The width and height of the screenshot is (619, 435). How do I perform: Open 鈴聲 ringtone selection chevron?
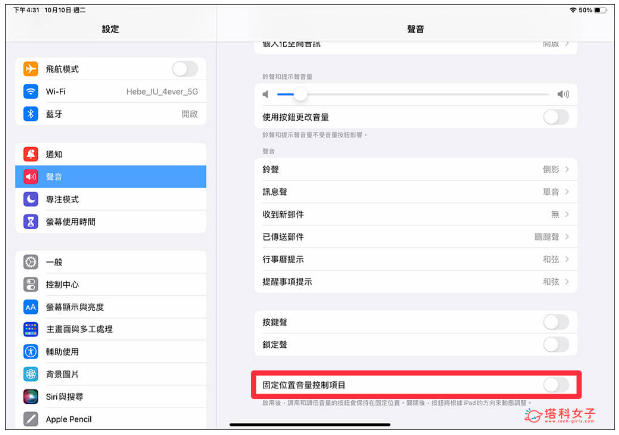pyautogui.click(x=567, y=170)
